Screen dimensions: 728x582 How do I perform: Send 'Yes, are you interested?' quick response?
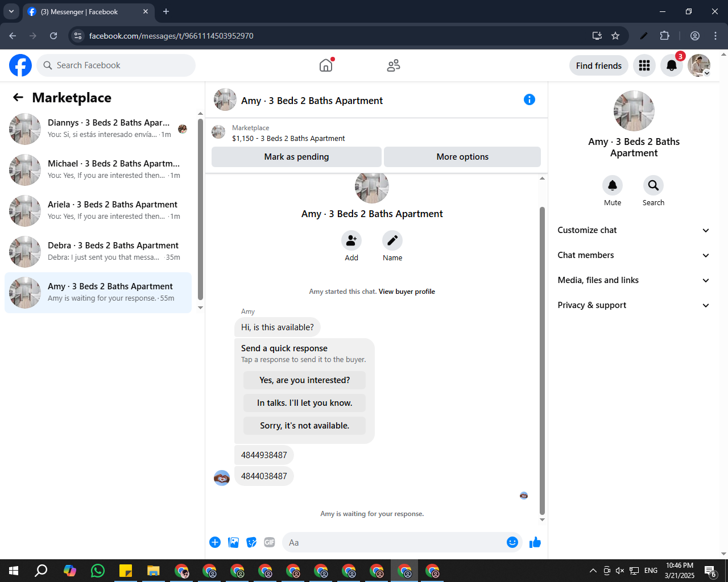pyautogui.click(x=304, y=380)
